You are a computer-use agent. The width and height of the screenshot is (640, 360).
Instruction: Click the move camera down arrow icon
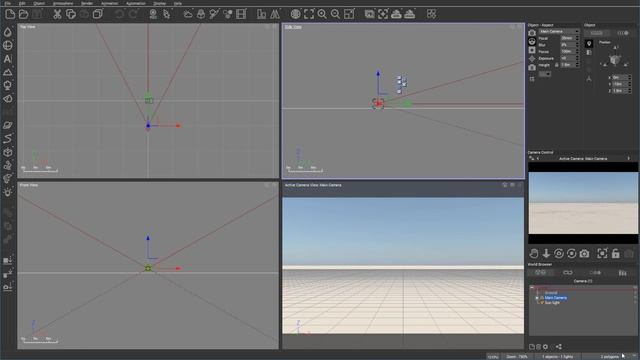pyautogui.click(x=546, y=253)
